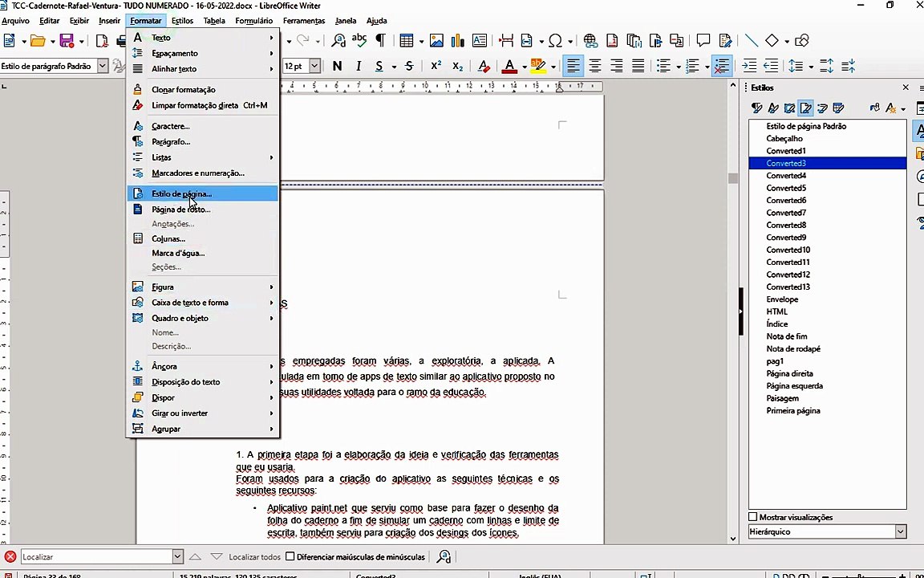Image resolution: width=924 pixels, height=578 pixels.
Task: Click the Insert Hyperlink globe icon
Action: tap(590, 40)
